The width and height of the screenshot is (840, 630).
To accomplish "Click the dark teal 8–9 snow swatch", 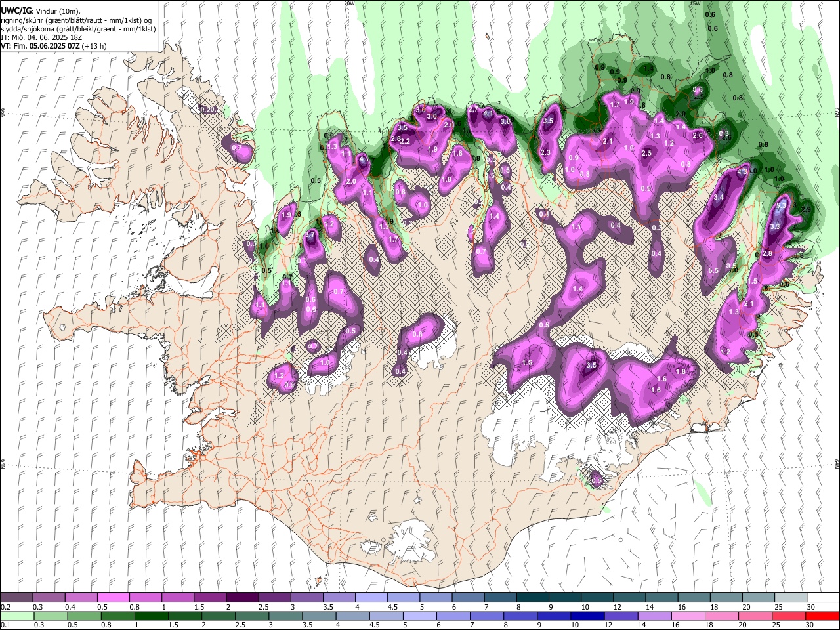I will pos(532,598).
